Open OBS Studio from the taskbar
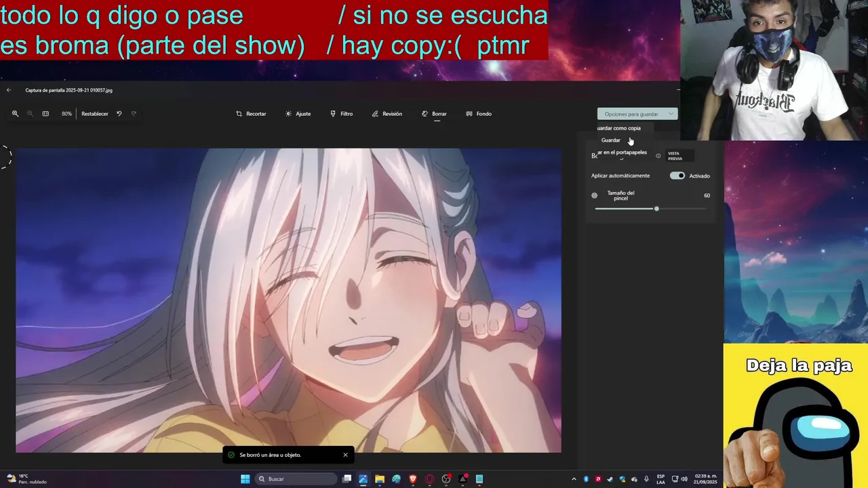This screenshot has height=488, width=868. click(x=446, y=479)
